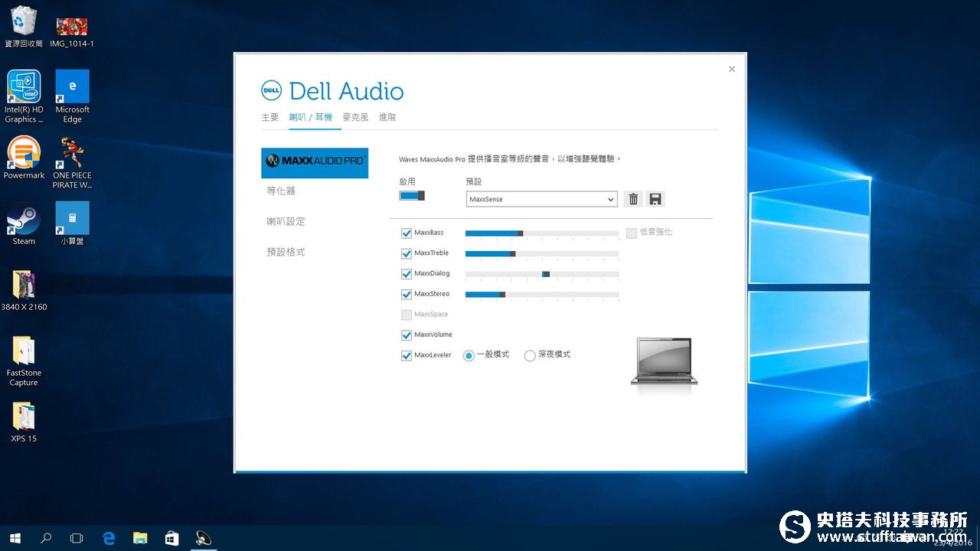980x551 pixels.
Task: Click the disabled MaxxSpace checkbox
Action: pos(407,315)
